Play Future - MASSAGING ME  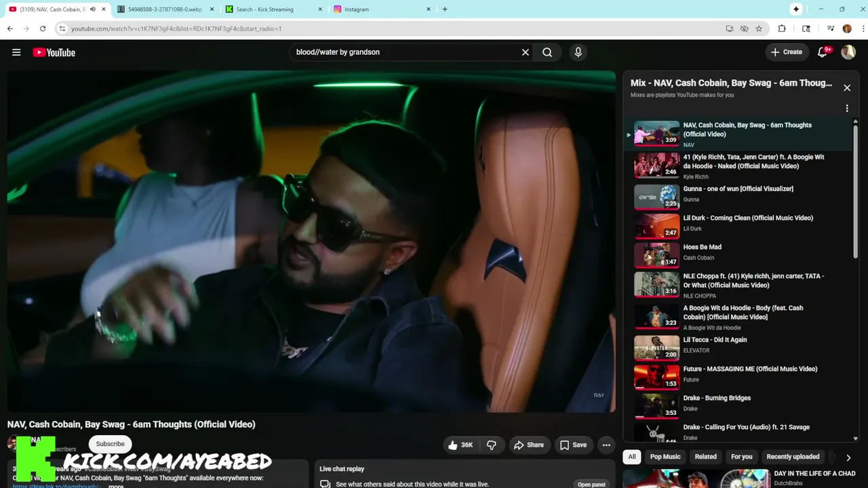click(x=738, y=376)
